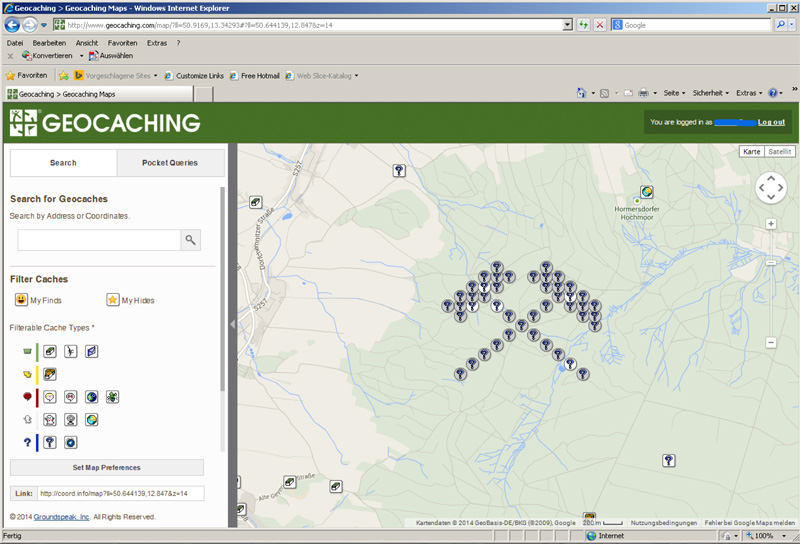
Task: Toggle the Event Cache type filter
Action: point(49,397)
